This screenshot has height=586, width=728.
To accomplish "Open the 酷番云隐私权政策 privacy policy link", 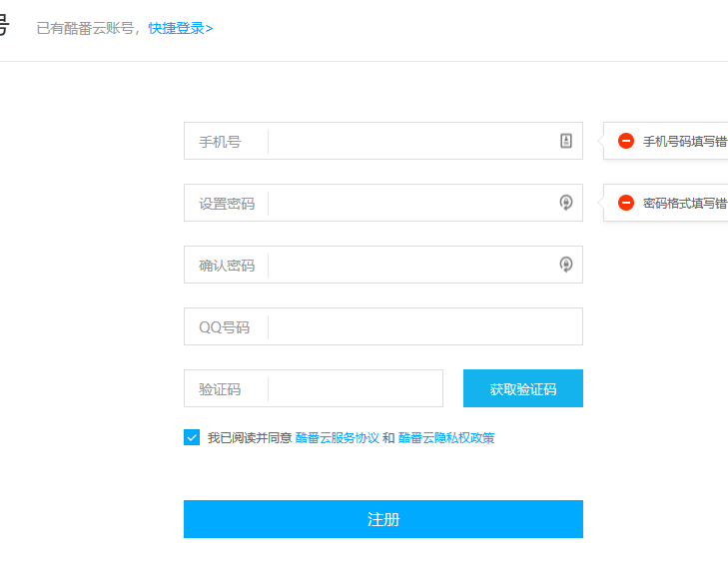I will pos(446,437).
